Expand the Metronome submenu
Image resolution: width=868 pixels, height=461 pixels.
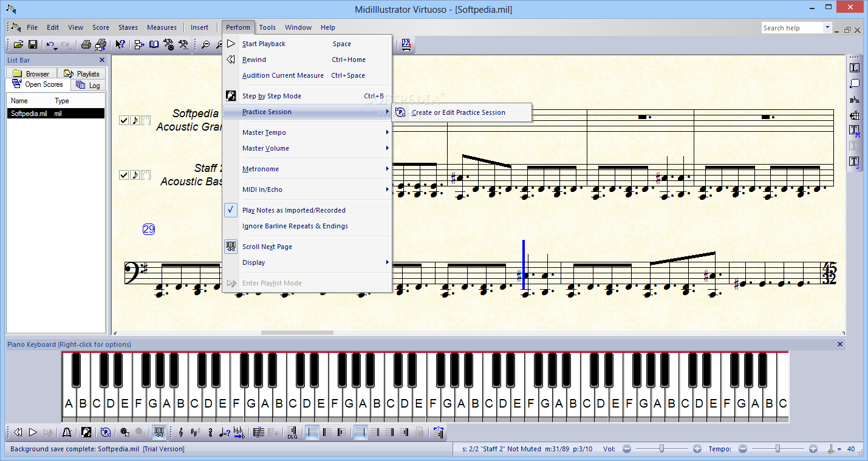[307, 169]
